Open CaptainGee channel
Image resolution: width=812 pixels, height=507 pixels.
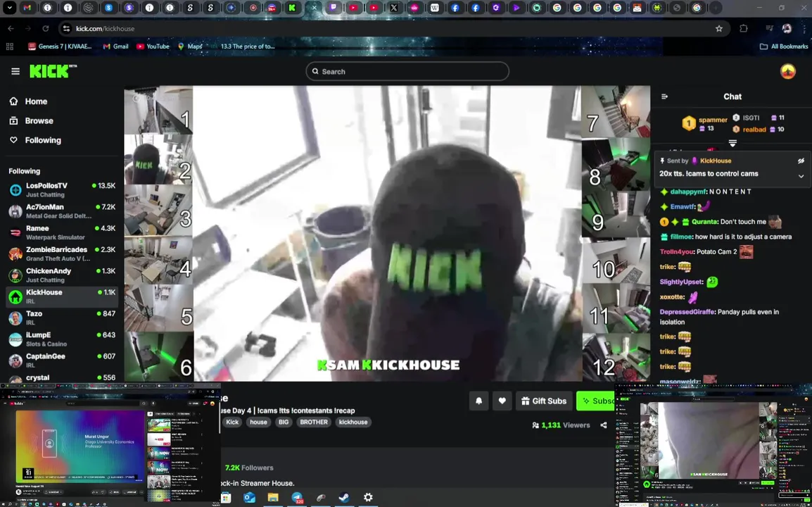point(62,361)
